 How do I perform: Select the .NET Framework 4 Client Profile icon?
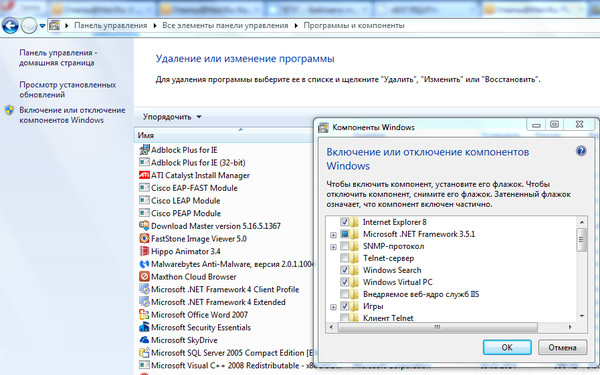click(x=144, y=289)
